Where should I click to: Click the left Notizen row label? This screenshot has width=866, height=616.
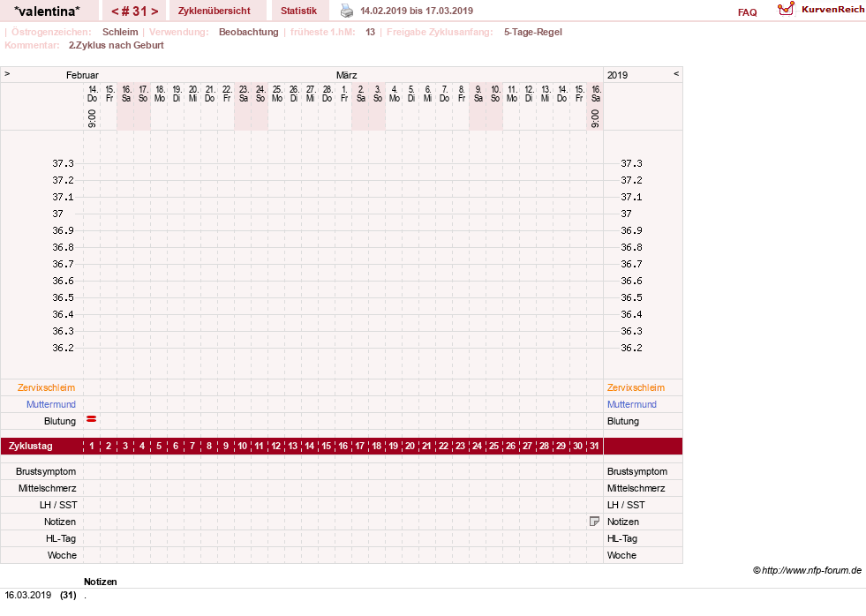click(60, 522)
